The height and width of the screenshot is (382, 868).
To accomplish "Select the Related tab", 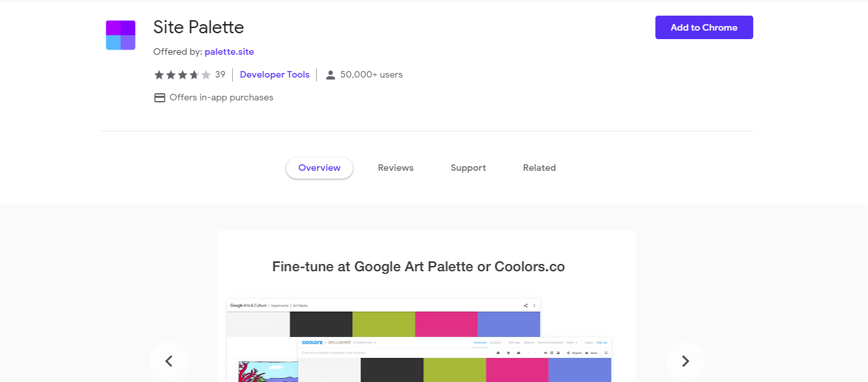I will tap(539, 168).
